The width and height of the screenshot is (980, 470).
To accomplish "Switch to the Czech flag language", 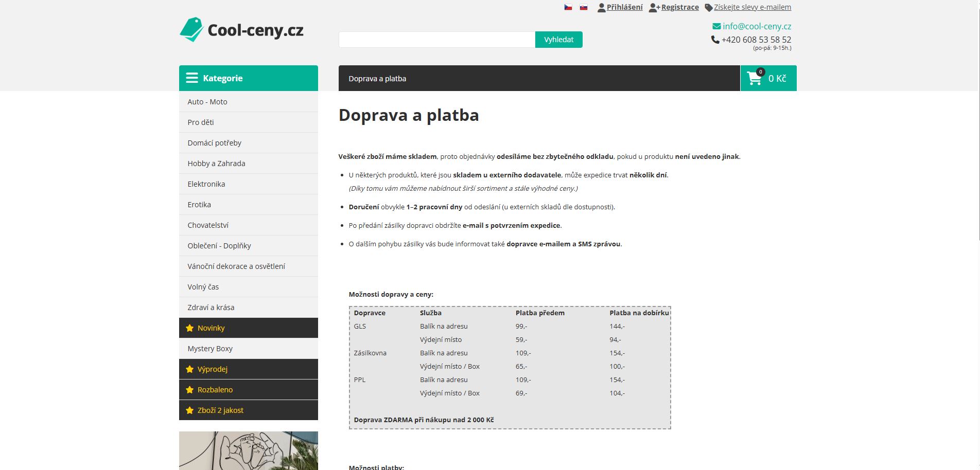I will coord(568,7).
